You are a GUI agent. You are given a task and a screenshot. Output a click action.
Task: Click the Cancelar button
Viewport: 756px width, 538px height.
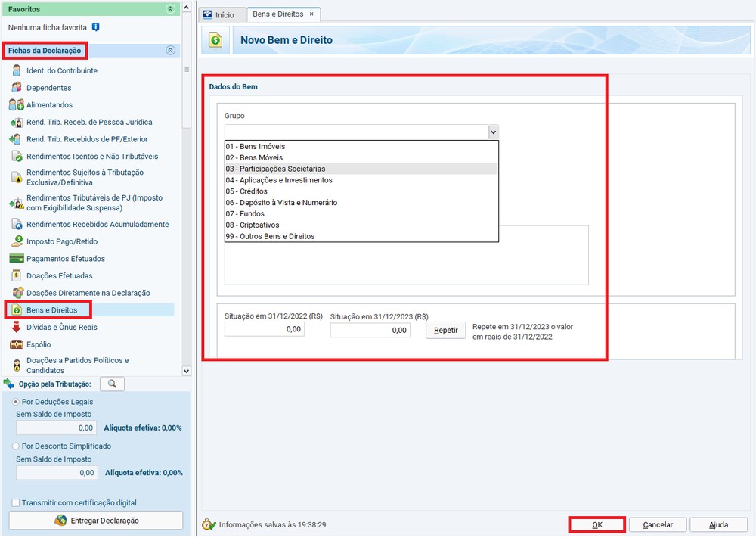pyautogui.click(x=657, y=524)
